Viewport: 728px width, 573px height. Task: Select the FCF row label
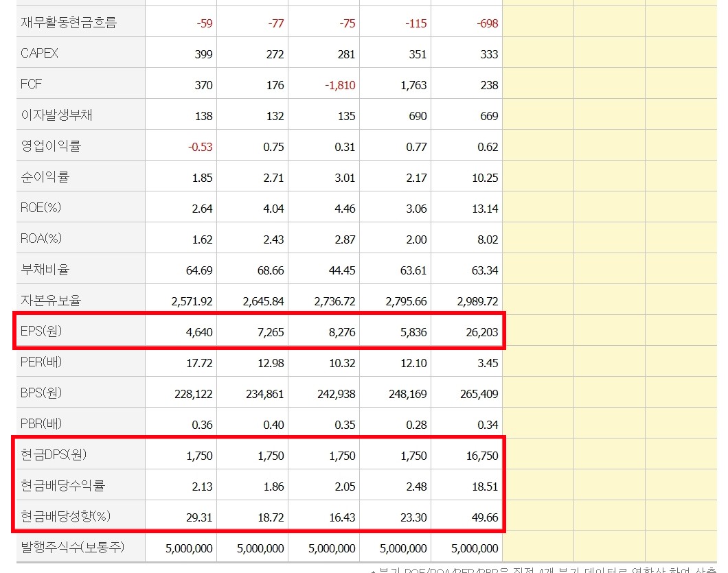(x=31, y=84)
